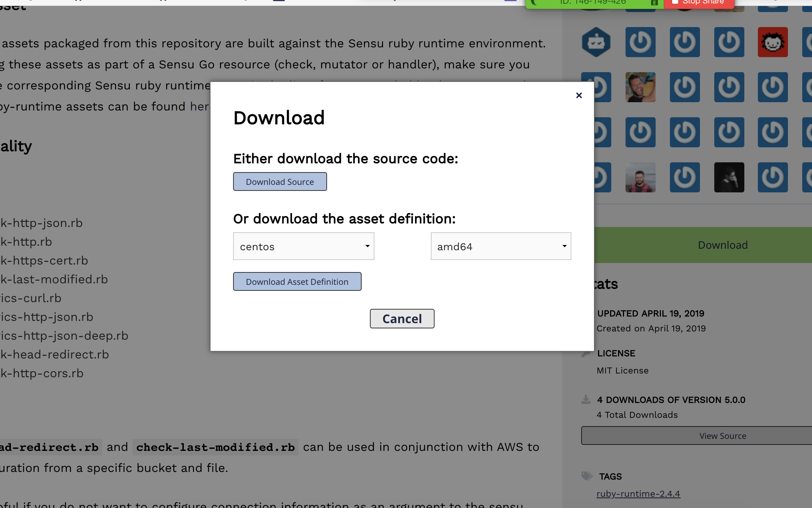Screen dimensions: 812x508
Task: Open the bearded contributor's photo avatar
Action: [640, 87]
